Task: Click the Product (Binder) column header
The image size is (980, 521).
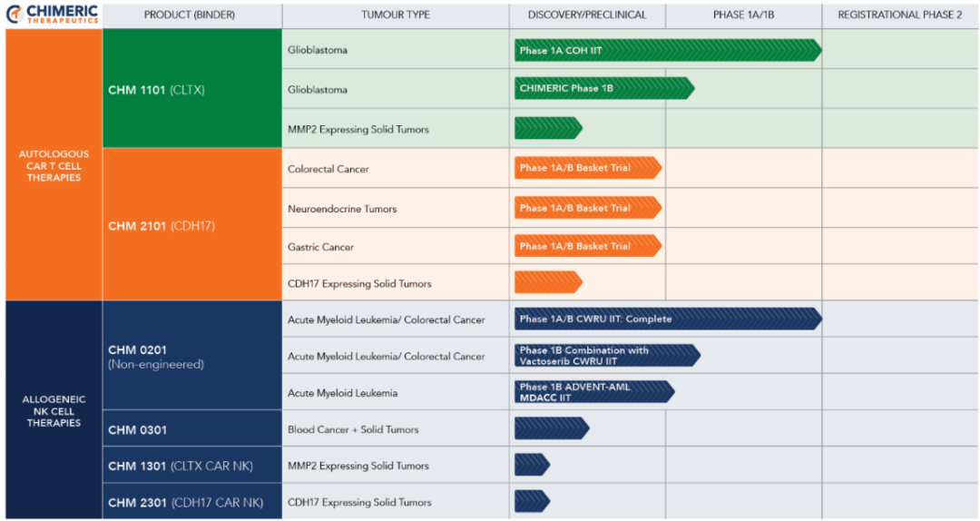Action: point(191,15)
